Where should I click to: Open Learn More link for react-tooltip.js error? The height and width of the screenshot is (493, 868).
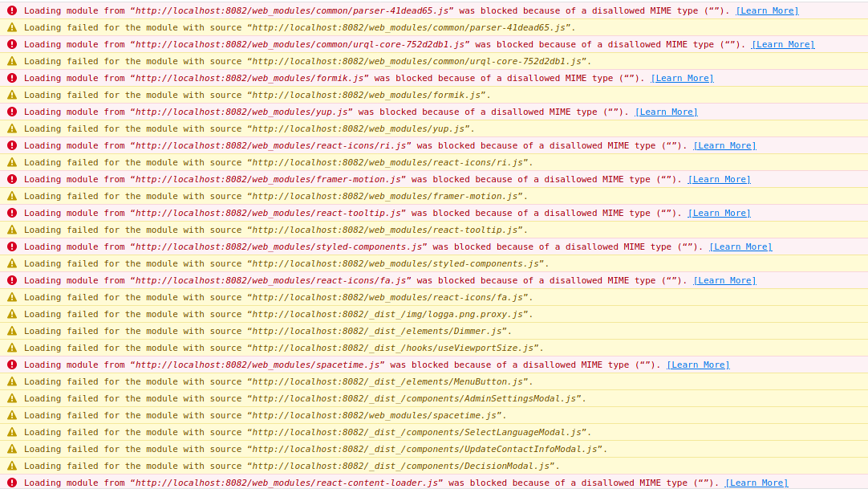[719, 214]
